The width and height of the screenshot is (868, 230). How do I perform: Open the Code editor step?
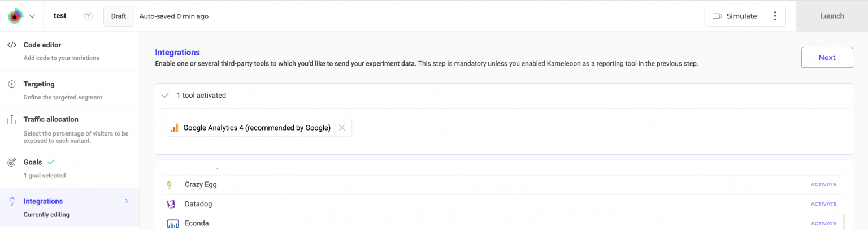[42, 45]
